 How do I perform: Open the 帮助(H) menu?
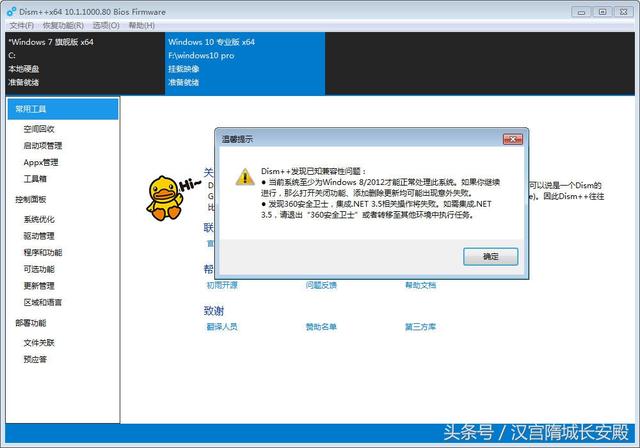click(x=142, y=26)
